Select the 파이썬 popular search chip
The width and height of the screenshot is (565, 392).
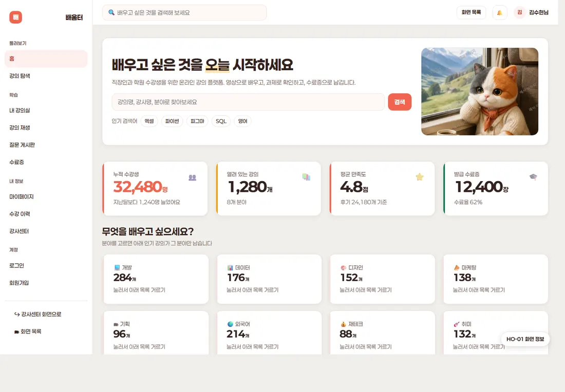tap(172, 121)
